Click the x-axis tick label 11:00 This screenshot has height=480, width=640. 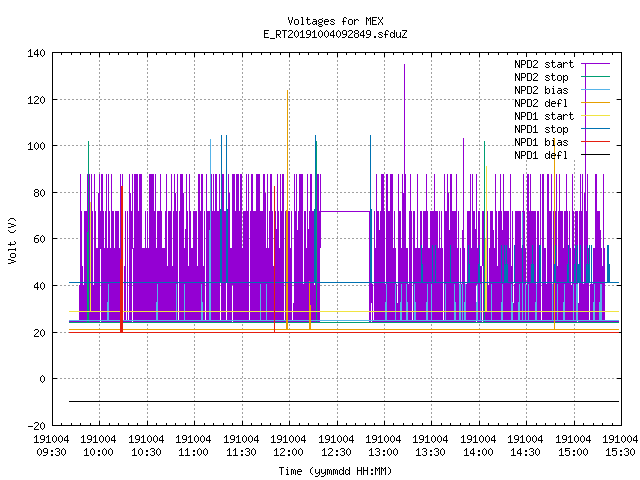[x=193, y=452]
